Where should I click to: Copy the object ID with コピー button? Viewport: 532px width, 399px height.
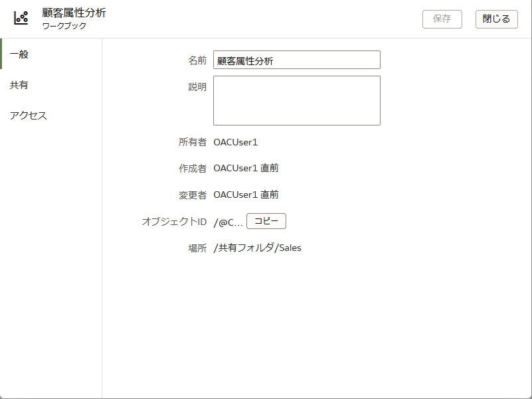[x=266, y=221]
